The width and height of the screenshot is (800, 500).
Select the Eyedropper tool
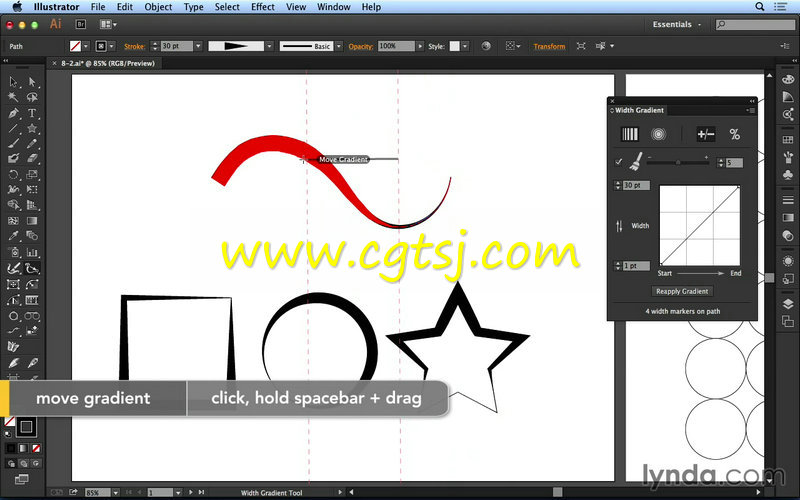point(13,236)
